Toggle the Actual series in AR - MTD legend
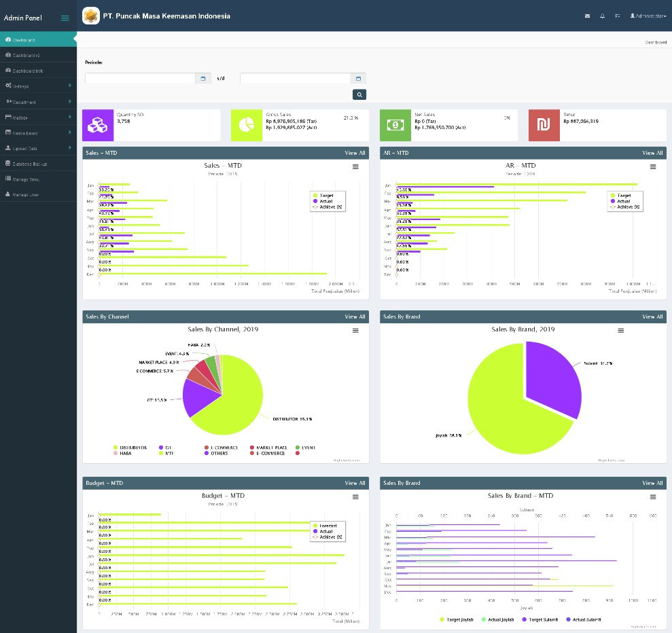Screen dimensions: 672x633 [x=623, y=201]
